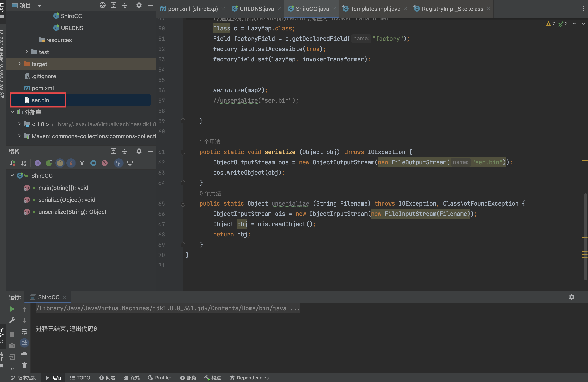Open the 问题 tool window
588x382 pixels.
tap(107, 377)
